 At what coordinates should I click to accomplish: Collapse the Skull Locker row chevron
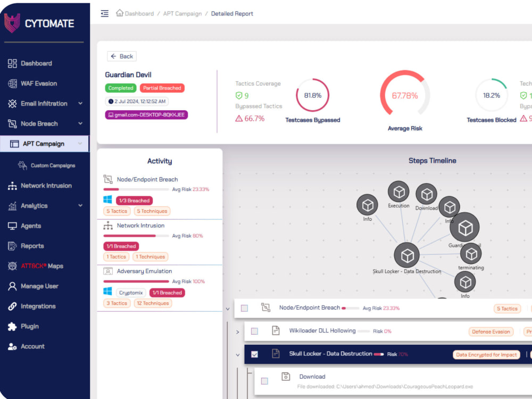coord(237,355)
